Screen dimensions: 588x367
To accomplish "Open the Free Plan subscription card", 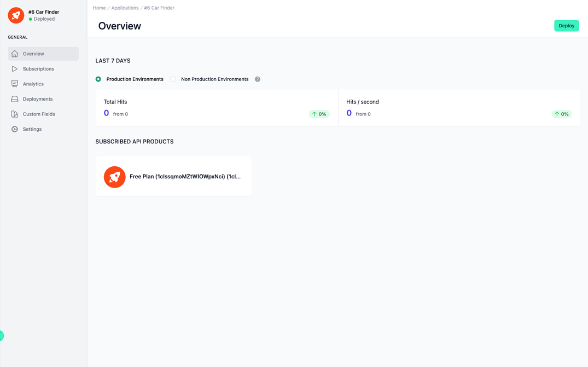I will (x=173, y=177).
